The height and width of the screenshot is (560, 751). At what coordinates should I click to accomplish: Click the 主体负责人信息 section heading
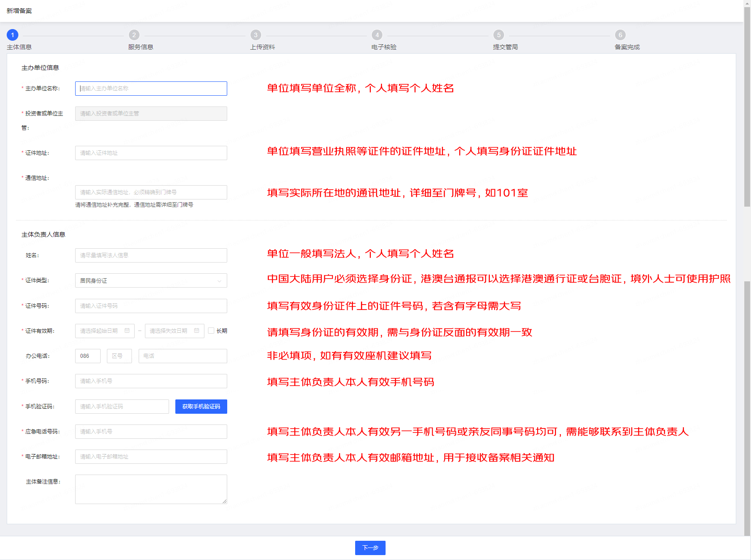(43, 234)
